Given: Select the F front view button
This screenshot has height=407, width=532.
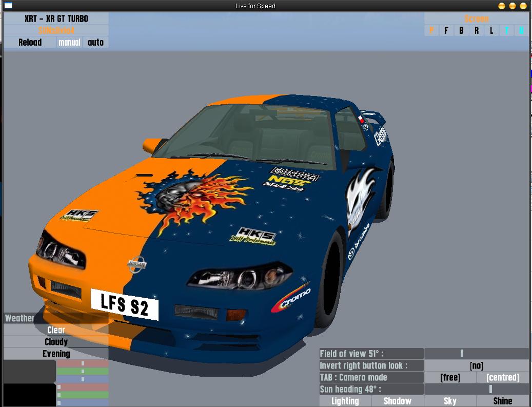Looking at the screenshot, I should point(446,31).
